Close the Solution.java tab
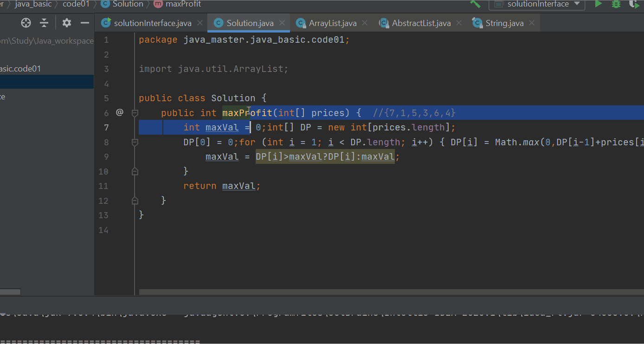Screen dimensions: 644x344 pyautogui.click(x=282, y=23)
